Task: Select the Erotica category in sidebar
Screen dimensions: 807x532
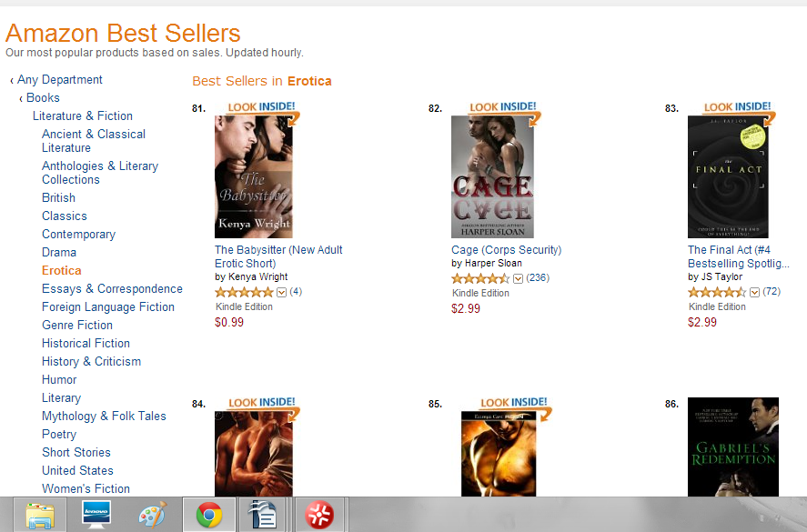Action: 62,271
